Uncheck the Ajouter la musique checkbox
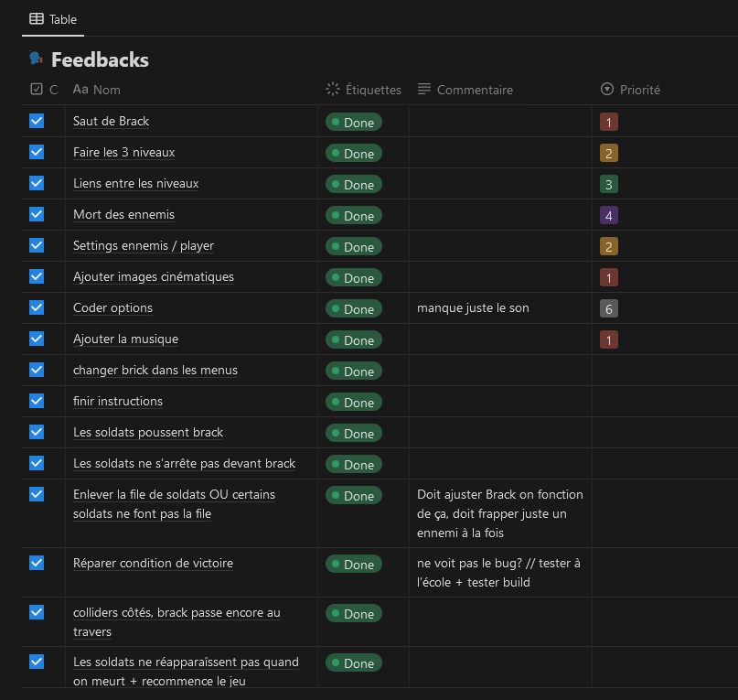 pos(37,339)
